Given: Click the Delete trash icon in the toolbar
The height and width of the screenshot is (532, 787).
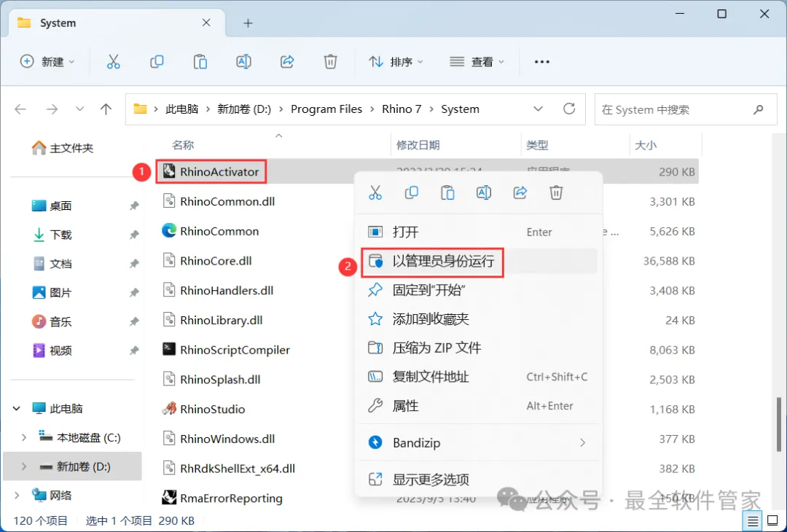Looking at the screenshot, I should (x=330, y=62).
